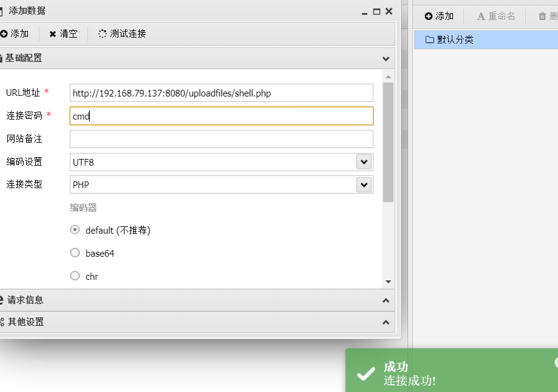Click the scroll down arrow of the form
Image resolution: width=558 pixels, height=392 pixels.
[388, 282]
